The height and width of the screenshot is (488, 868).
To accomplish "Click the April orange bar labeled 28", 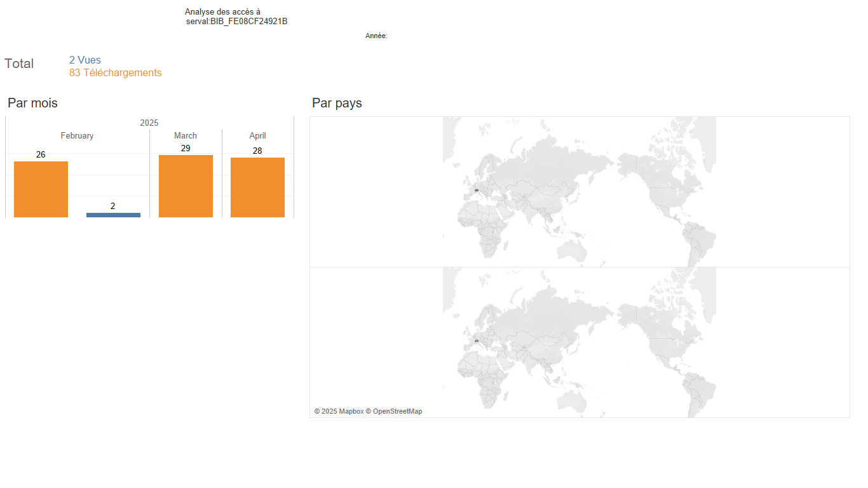I will [x=257, y=187].
